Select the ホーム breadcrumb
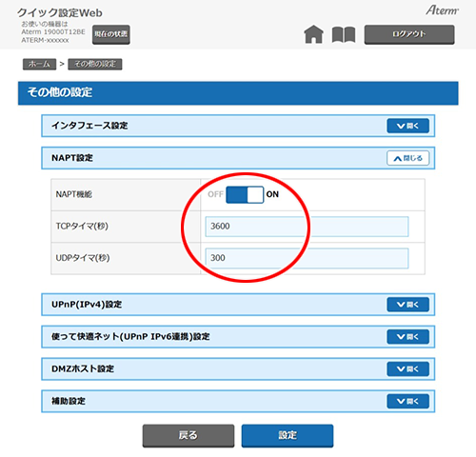476x457 pixels. (x=39, y=64)
